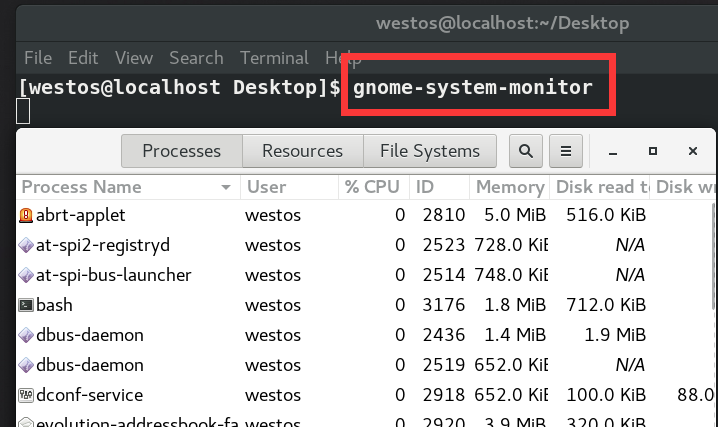Close the System Monitor window

[x=693, y=151]
